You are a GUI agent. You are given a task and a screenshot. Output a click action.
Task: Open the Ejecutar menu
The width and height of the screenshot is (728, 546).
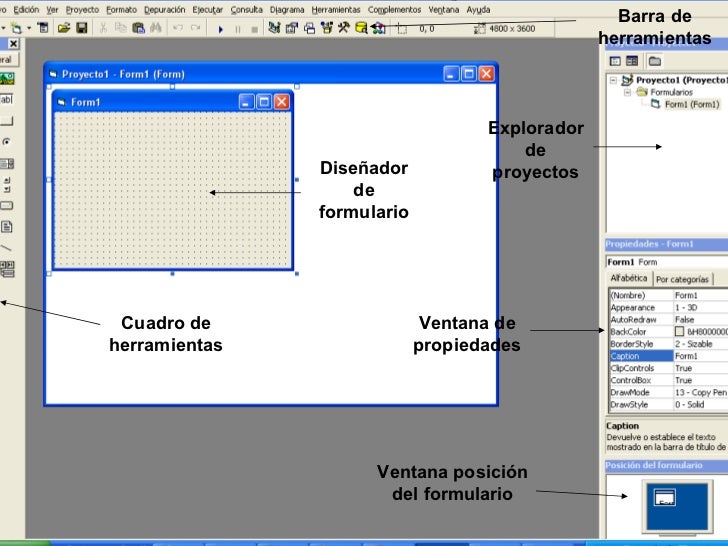[208, 9]
